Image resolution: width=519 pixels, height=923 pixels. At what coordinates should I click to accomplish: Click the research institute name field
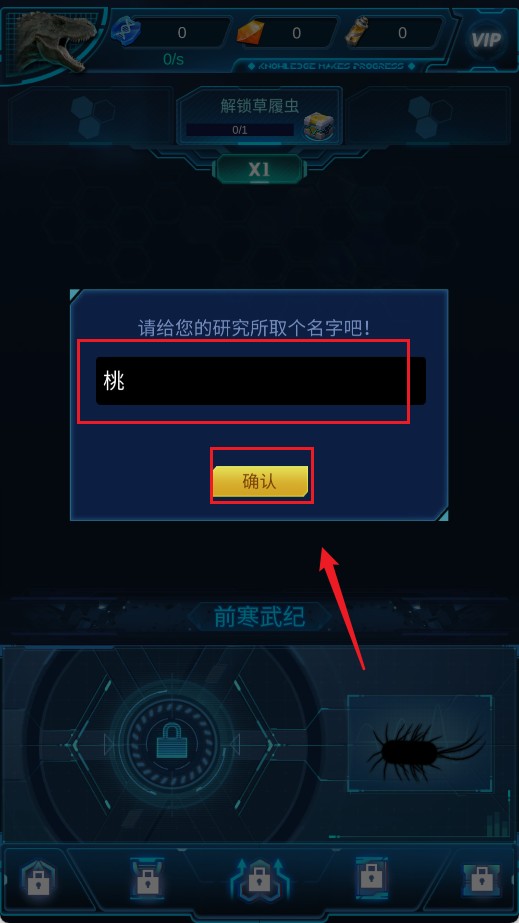click(261, 381)
